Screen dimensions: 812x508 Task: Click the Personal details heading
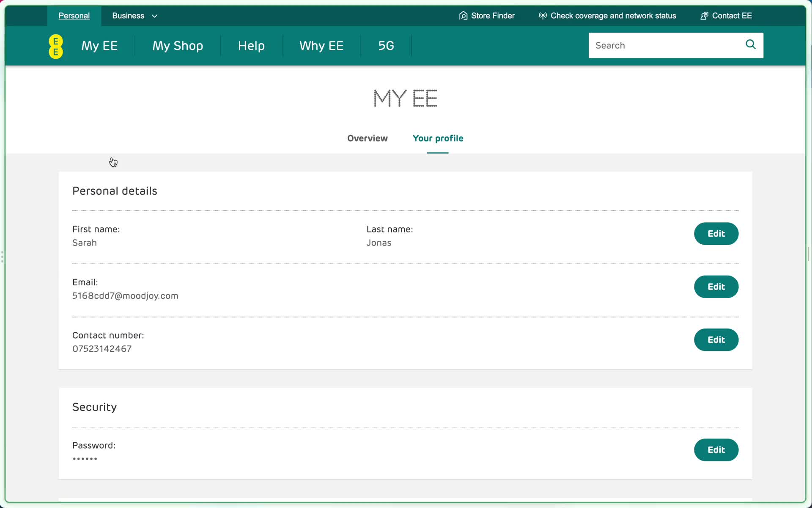(115, 191)
